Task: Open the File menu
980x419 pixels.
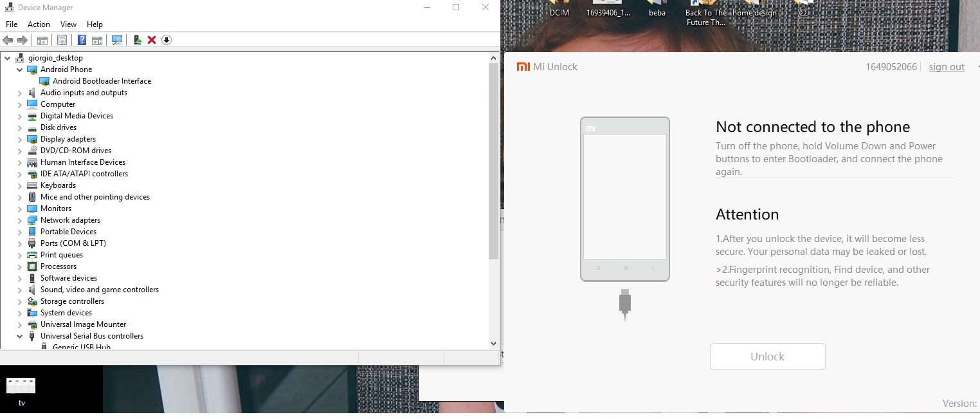Action: [x=12, y=24]
